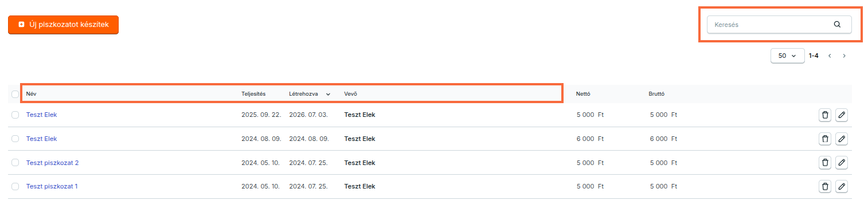Click Új piszkozatot készítek button
The height and width of the screenshot is (212, 868).
point(63,25)
